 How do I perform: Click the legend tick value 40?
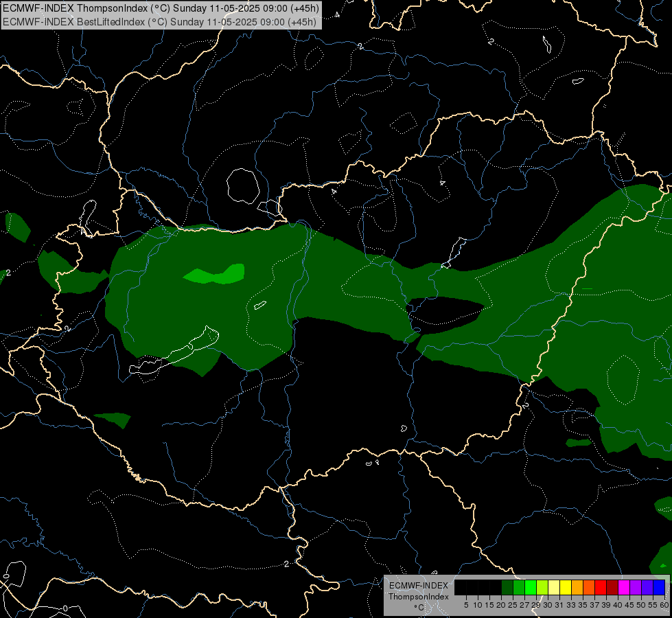tap(618, 605)
